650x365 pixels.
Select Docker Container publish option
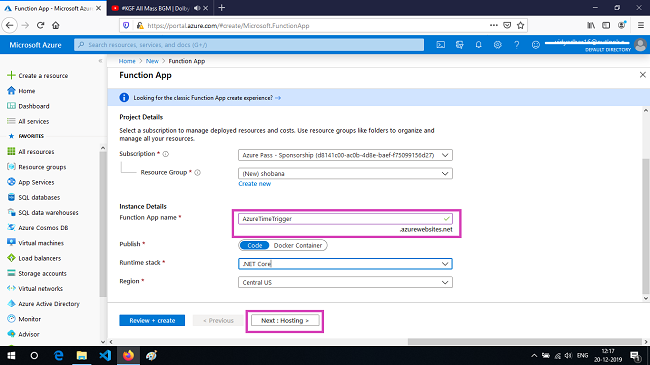(298, 246)
